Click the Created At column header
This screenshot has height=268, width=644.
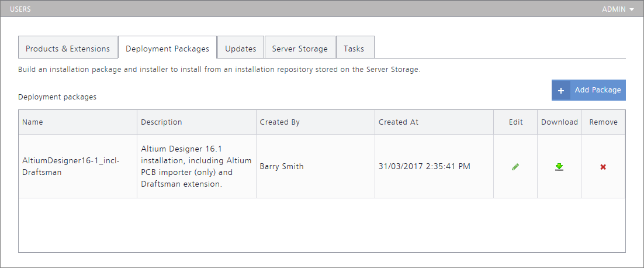[x=399, y=122]
